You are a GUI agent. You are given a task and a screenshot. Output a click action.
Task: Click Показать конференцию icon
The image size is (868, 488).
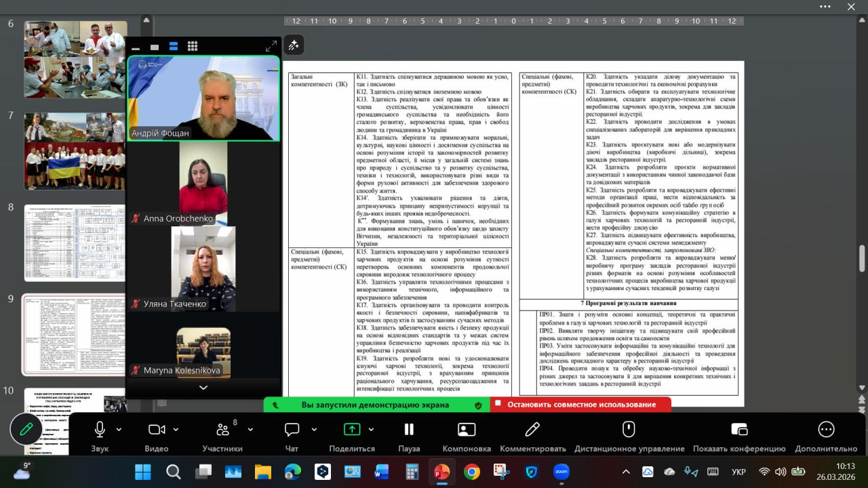tap(738, 430)
